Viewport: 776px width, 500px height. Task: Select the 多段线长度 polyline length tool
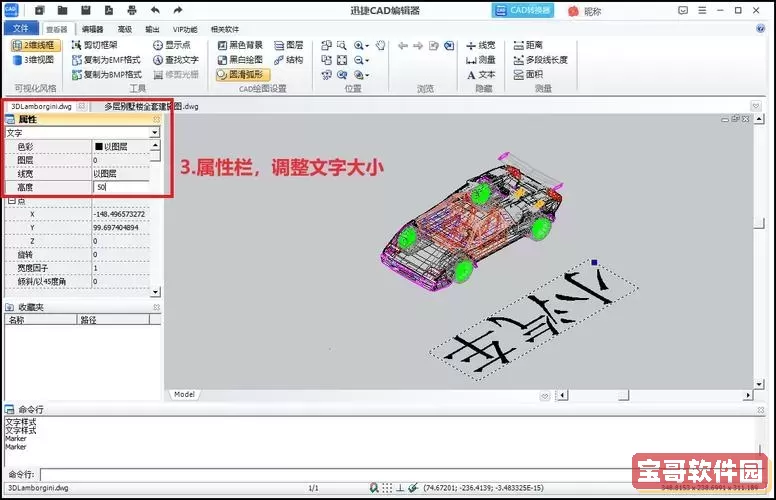click(540, 60)
